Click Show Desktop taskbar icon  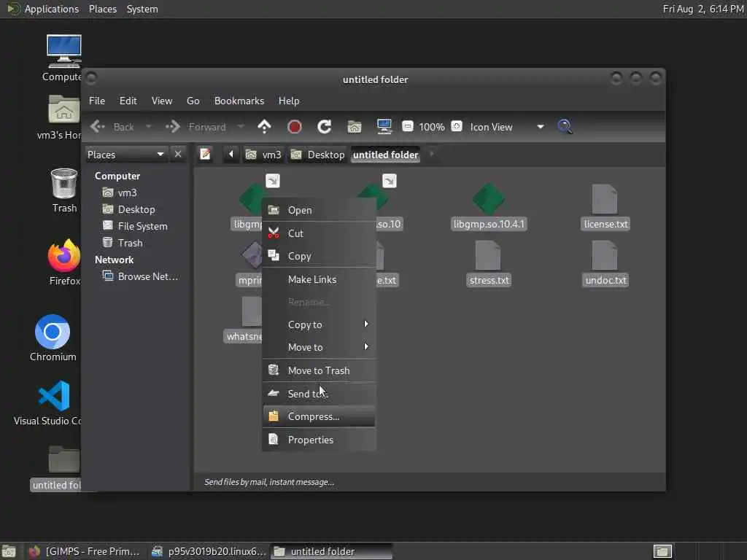[9, 551]
